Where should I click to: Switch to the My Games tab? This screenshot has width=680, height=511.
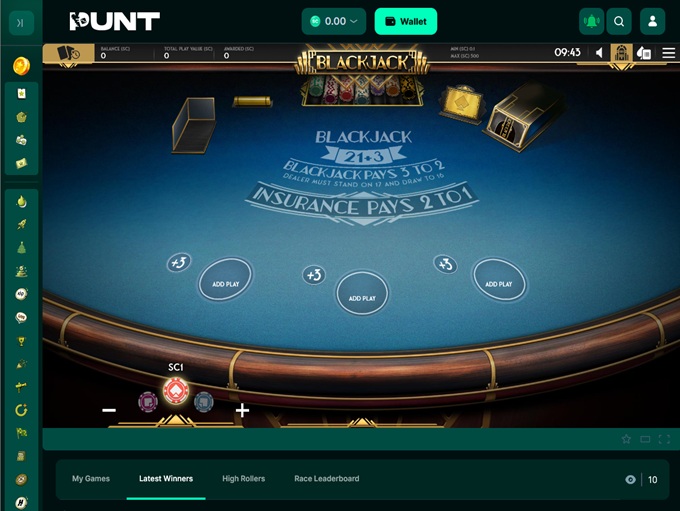tap(91, 478)
